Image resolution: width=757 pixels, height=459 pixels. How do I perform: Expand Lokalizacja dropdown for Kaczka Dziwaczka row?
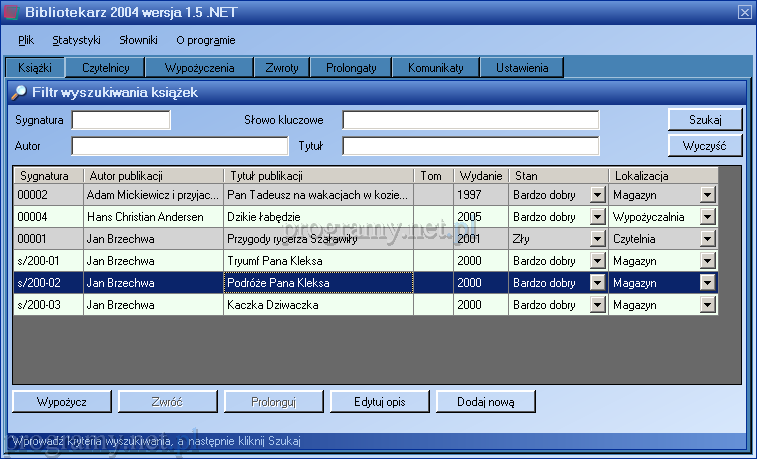tap(708, 304)
